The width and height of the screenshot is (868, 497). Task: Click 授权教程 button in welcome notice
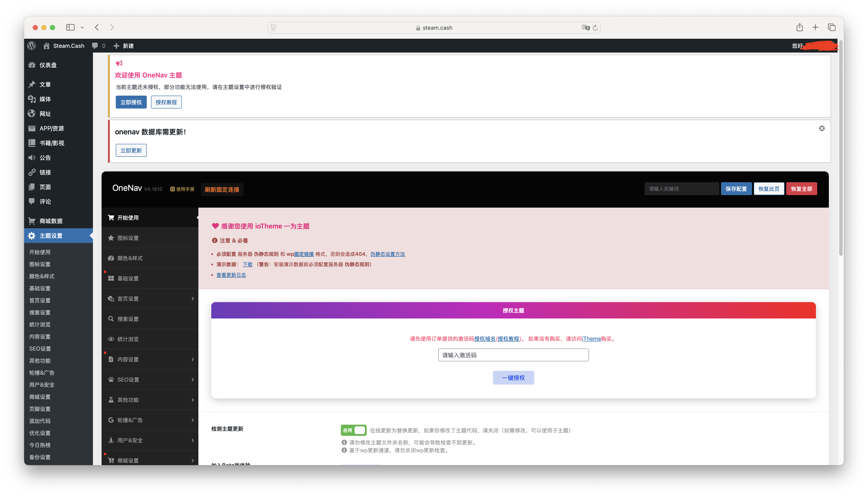[x=166, y=102]
